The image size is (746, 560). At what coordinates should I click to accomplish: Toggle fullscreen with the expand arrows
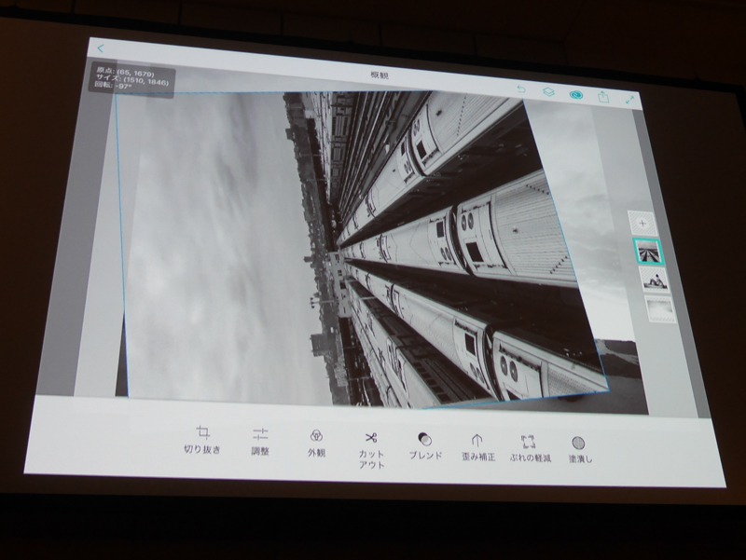[x=630, y=100]
